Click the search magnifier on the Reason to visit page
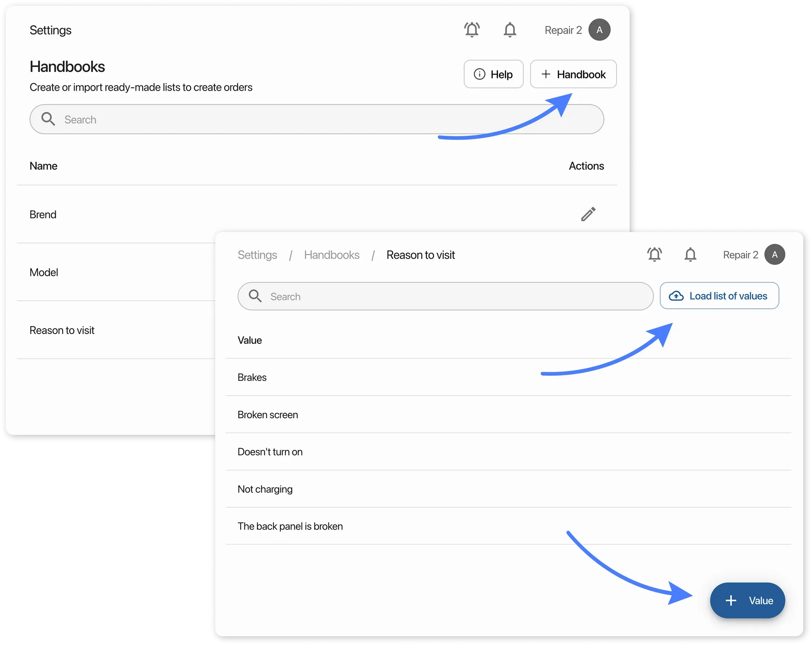This screenshot has height=645, width=812. pyautogui.click(x=255, y=296)
